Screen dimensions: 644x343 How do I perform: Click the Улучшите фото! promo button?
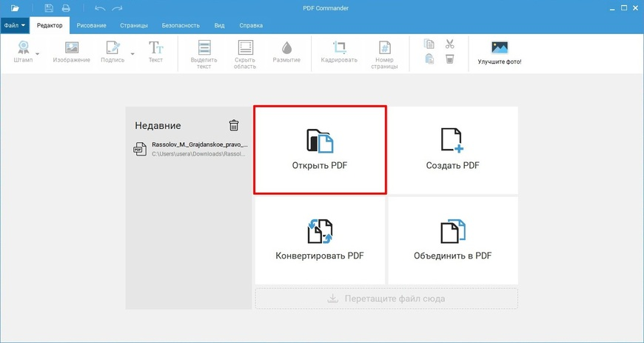(x=500, y=53)
